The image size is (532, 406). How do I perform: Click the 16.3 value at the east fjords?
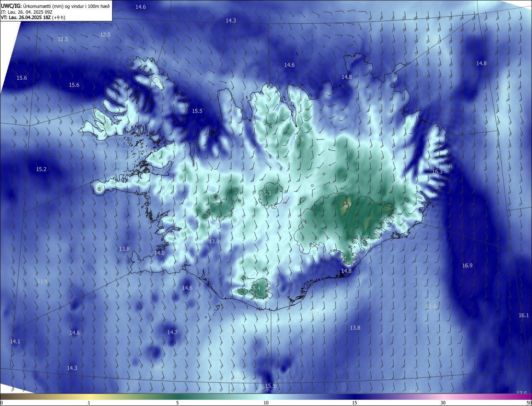pos(438,171)
